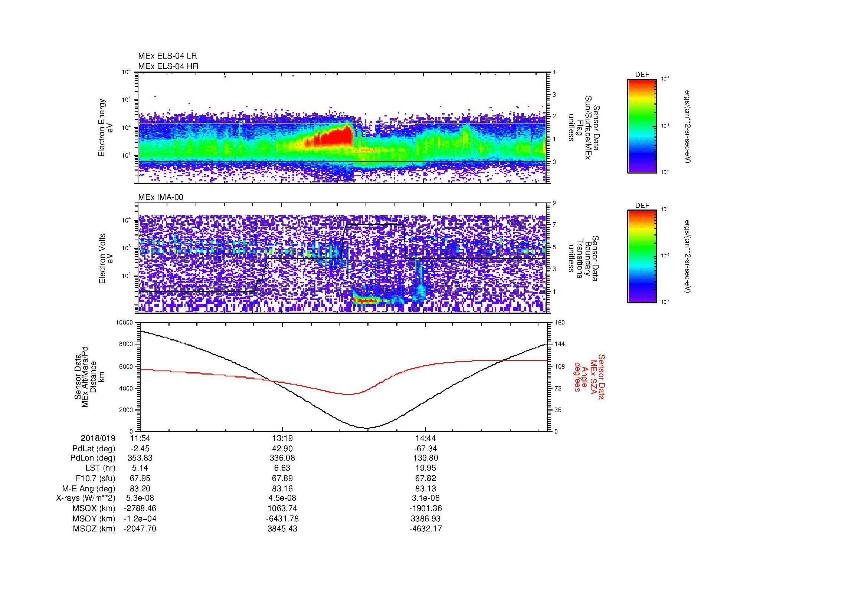Screen dimensions: 868x613
Task: Click the M-E Ang value '83.20'
Action: (140, 489)
